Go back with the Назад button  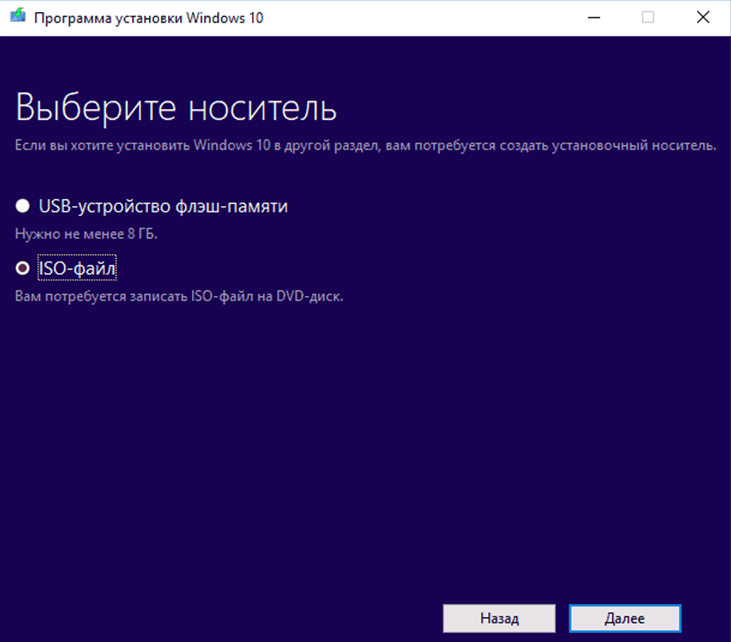(x=499, y=618)
